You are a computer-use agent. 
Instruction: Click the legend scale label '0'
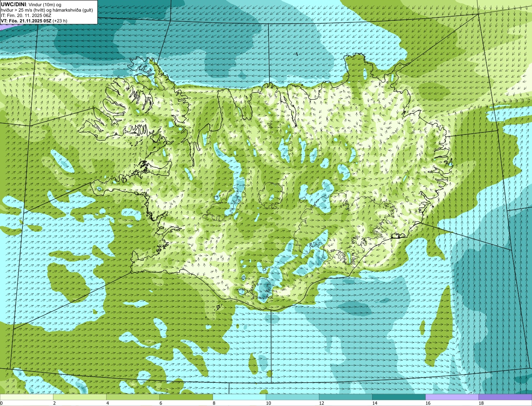pos(1,403)
